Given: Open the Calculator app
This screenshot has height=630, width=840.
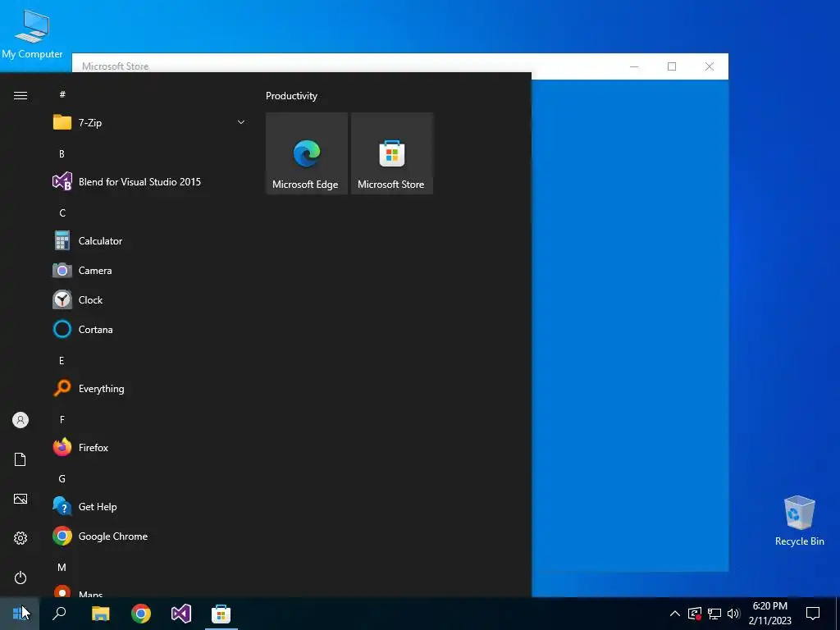Looking at the screenshot, I should pos(149,241).
